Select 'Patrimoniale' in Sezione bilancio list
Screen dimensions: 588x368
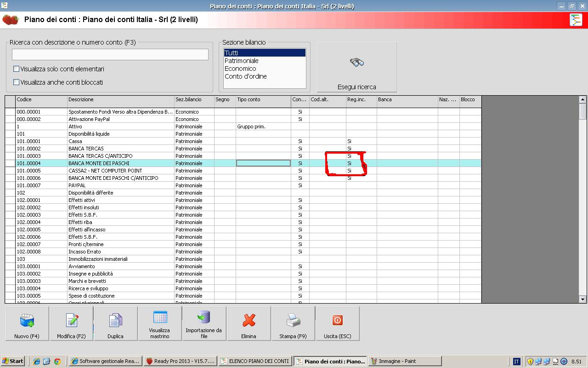tap(265, 61)
